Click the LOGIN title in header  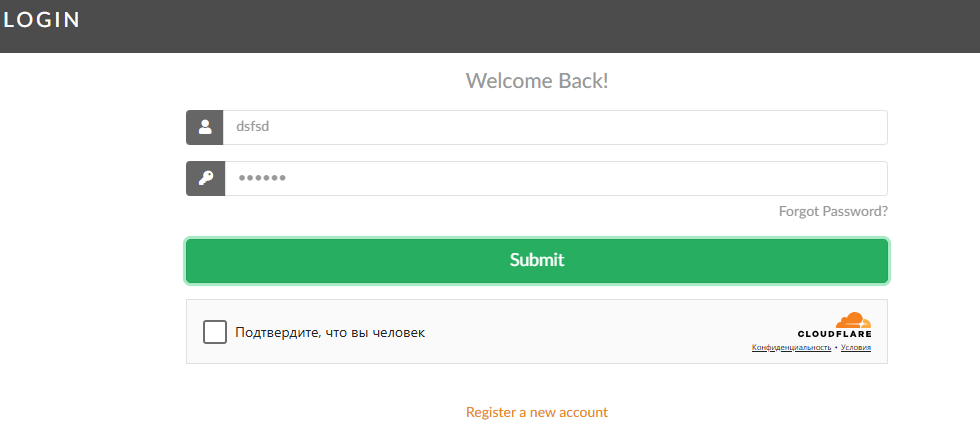point(42,20)
